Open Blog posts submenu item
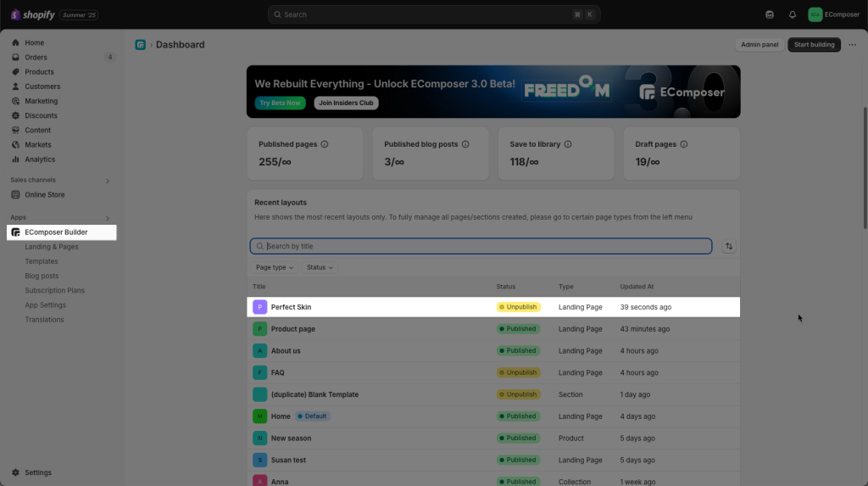The image size is (868, 486). click(x=42, y=276)
